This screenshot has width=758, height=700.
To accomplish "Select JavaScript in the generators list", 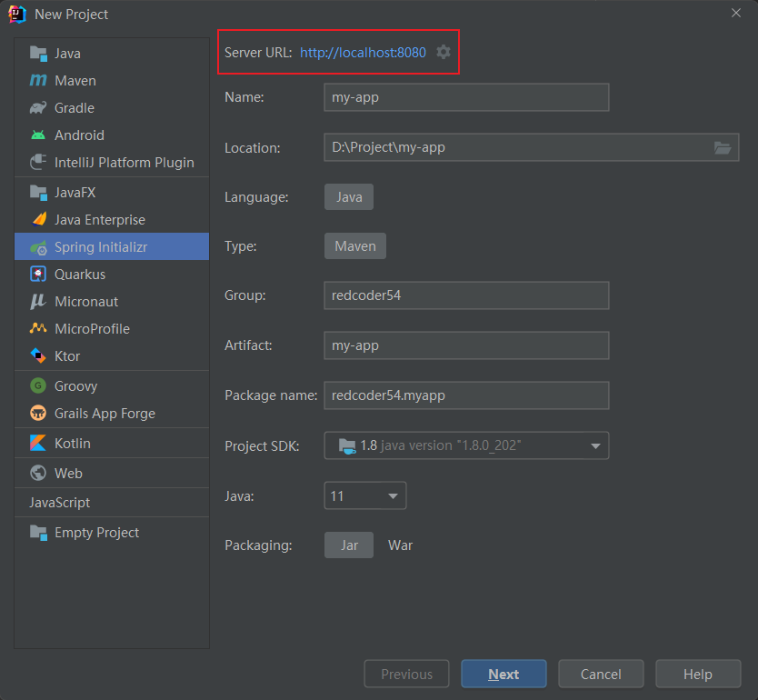I will 112,503.
